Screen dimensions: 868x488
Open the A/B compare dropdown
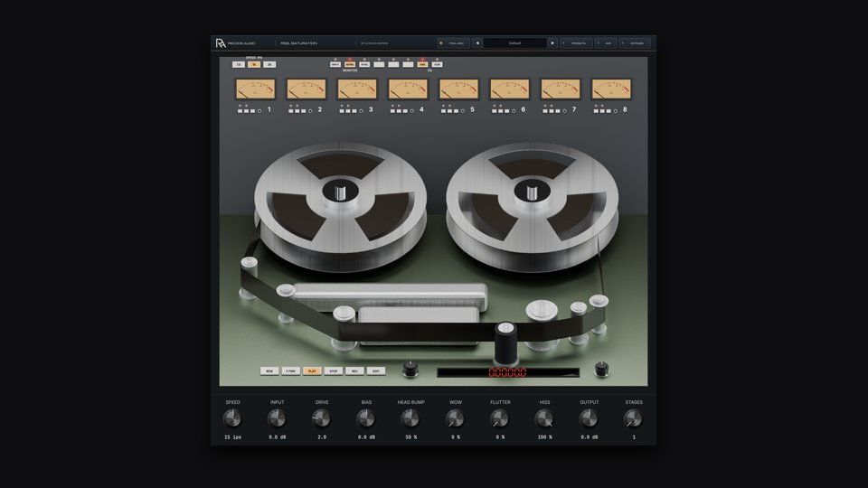click(606, 43)
